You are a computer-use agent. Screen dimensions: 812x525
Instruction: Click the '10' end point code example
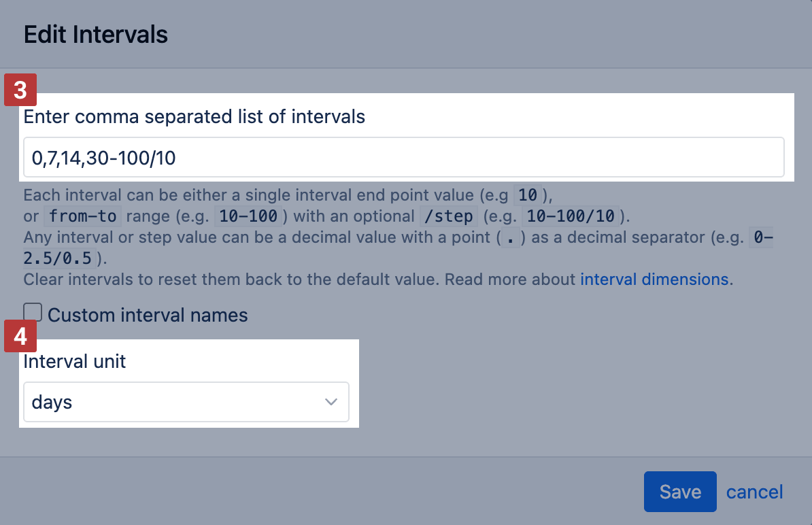click(x=528, y=194)
